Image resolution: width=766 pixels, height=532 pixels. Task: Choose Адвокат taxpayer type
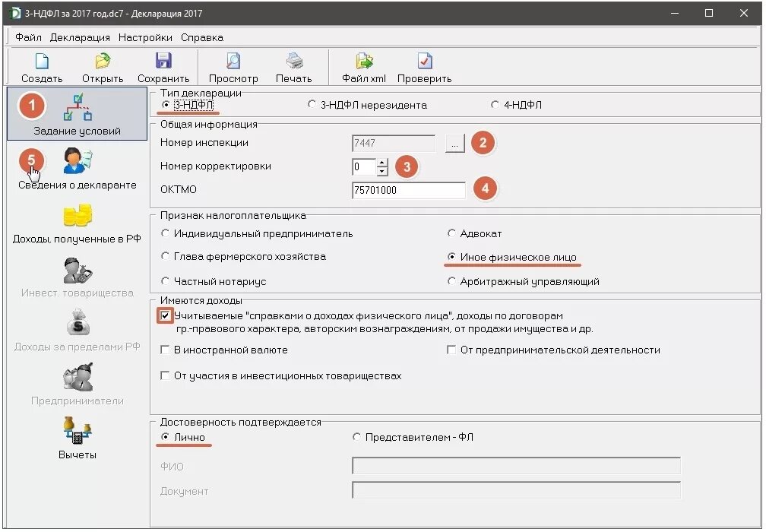coord(451,233)
